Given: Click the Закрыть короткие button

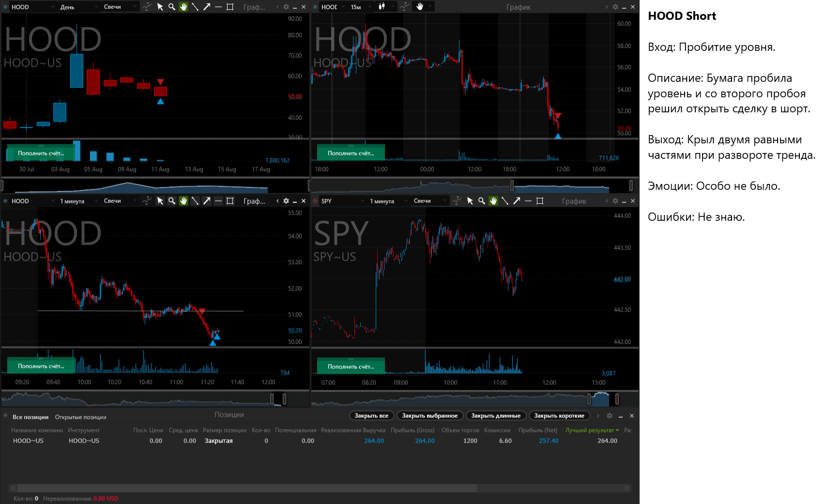Looking at the screenshot, I should 559,415.
